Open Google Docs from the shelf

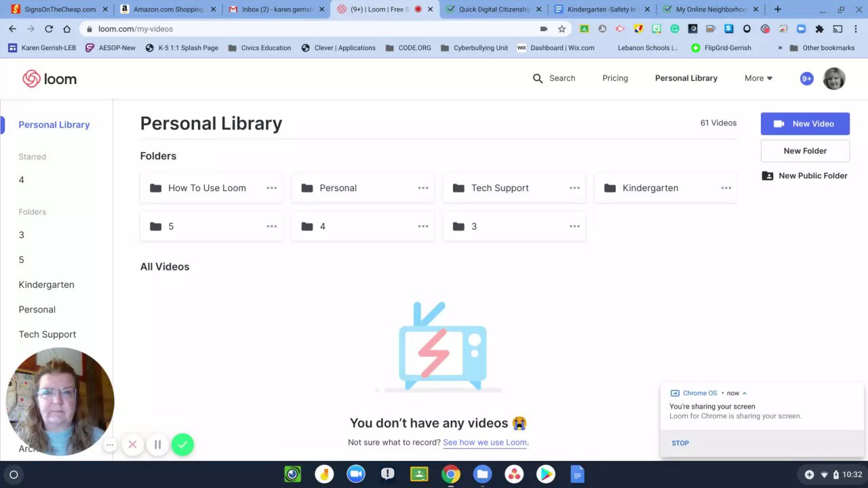(x=577, y=474)
